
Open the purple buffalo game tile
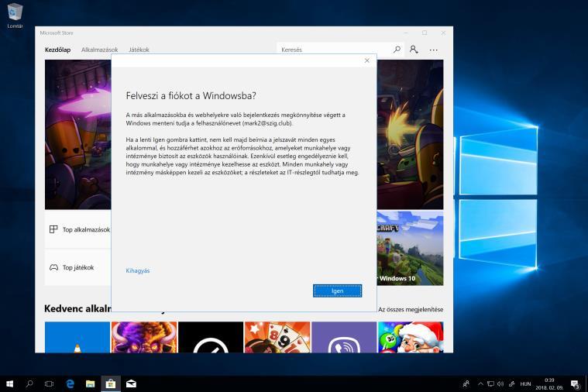pyautogui.click(x=144, y=337)
